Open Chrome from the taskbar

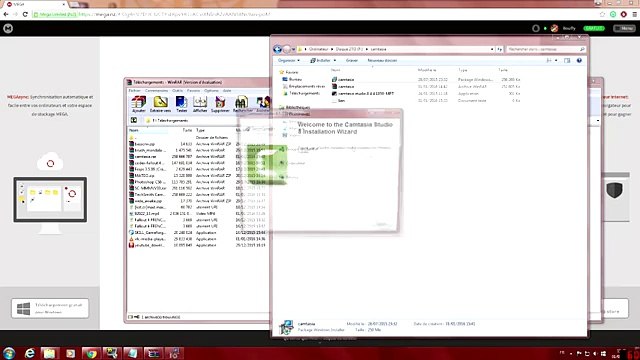click(x=91, y=353)
